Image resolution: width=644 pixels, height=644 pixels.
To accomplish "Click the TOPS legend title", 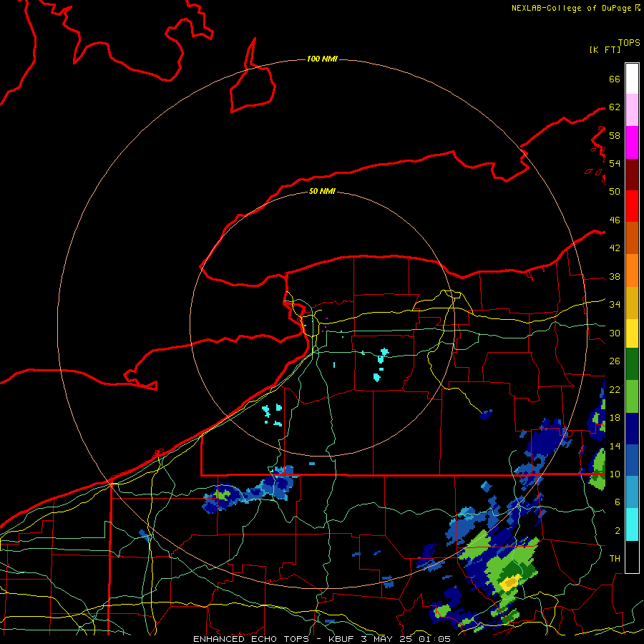I will click(629, 42).
